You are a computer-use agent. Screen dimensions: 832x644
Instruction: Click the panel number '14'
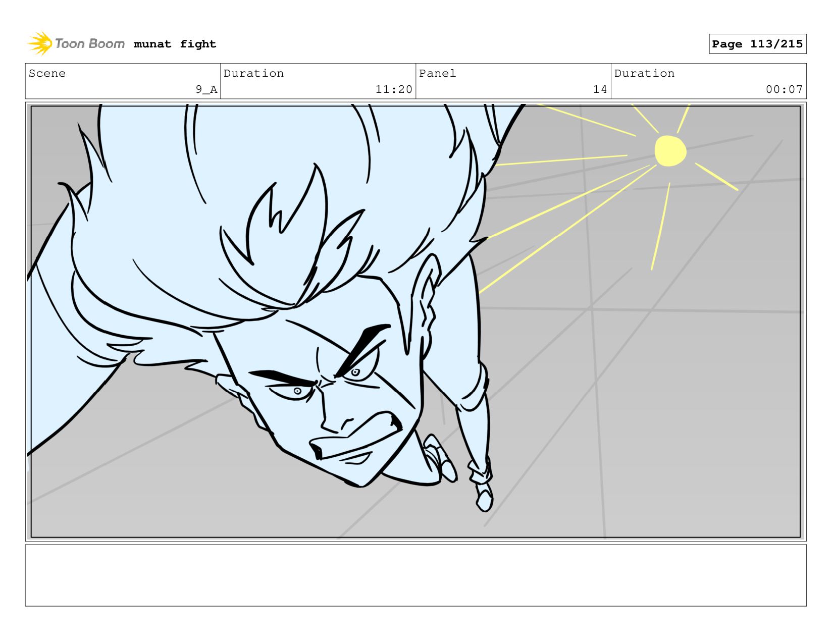pos(600,89)
